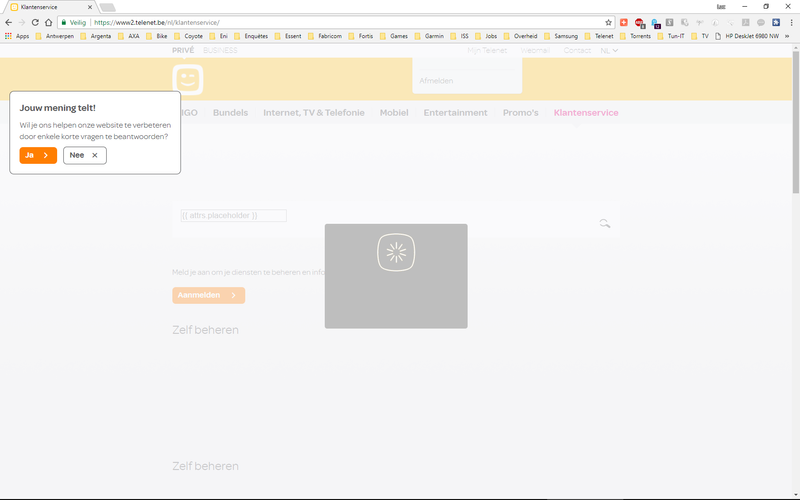
Task: Dismiss survey with the Nee button
Action: [x=84, y=155]
